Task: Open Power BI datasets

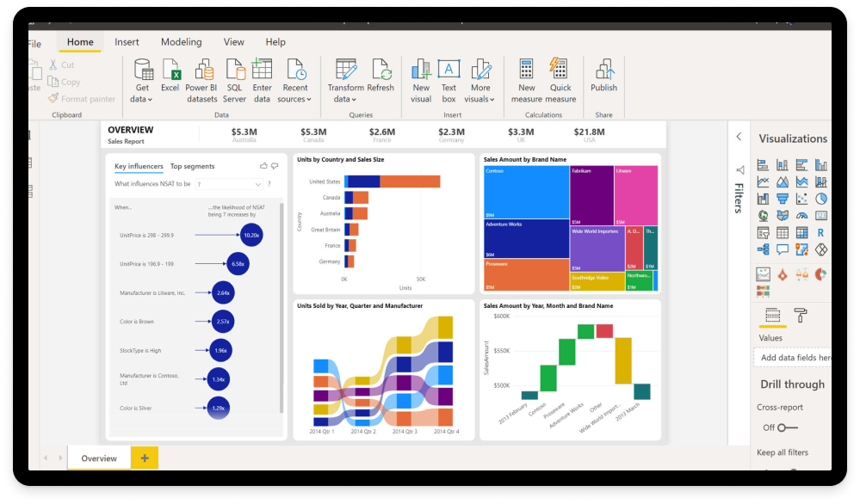Action: click(201, 81)
